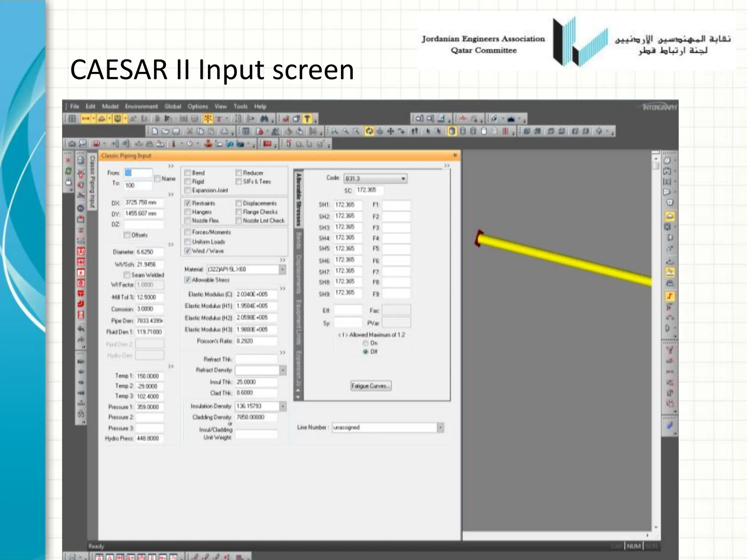747x560 pixels.
Task: Open the Insulation Density dropdown
Action: (283, 406)
